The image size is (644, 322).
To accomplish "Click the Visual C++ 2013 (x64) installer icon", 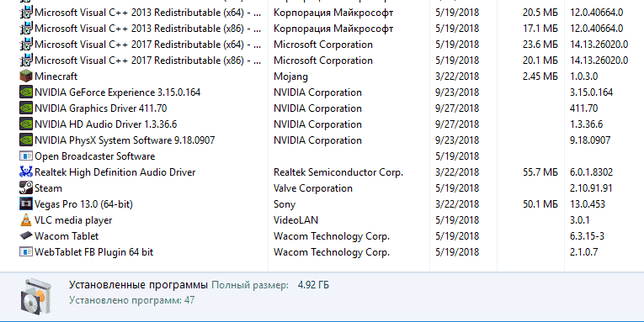I will pyautogui.click(x=26, y=13).
